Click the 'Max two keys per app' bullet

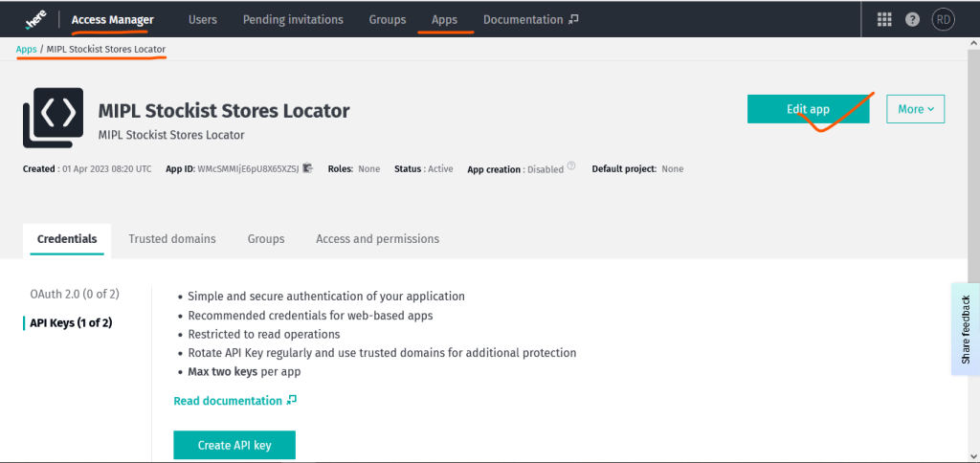[244, 371]
